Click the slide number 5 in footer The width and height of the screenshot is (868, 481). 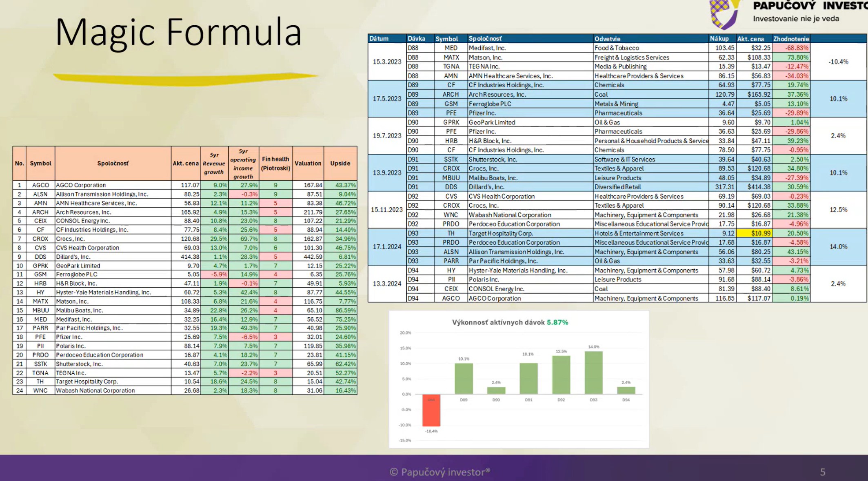pos(823,472)
